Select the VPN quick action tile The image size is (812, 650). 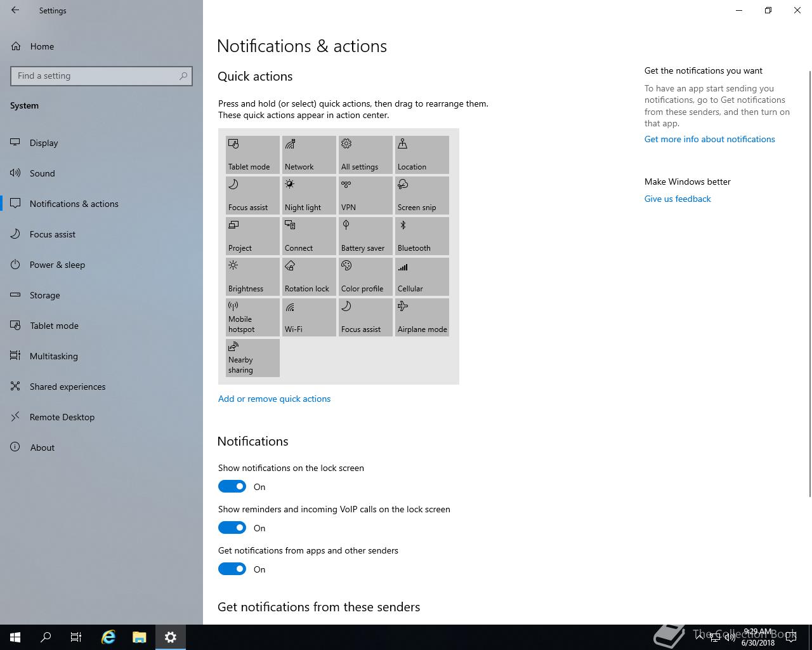point(365,196)
